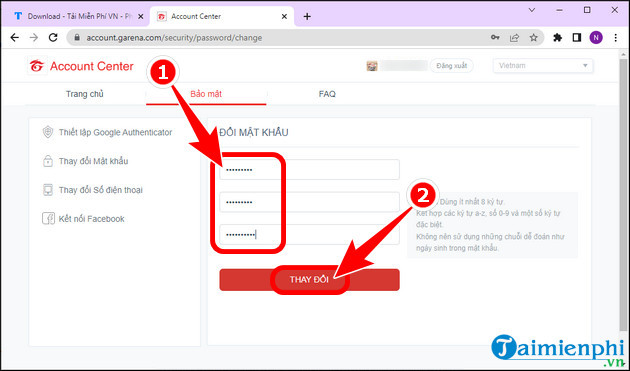Go back using the browser back arrow
Viewport: 630px width, 371px height.
point(14,38)
